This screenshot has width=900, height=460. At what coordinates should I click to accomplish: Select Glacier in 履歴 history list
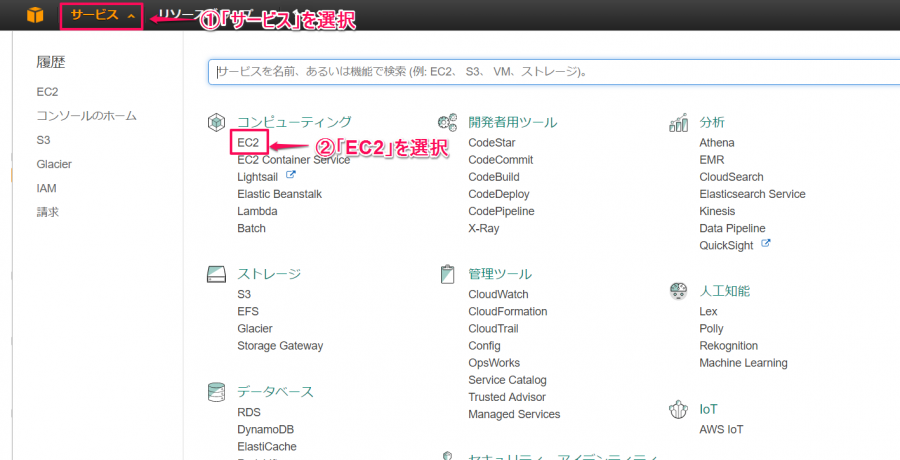[x=54, y=164]
